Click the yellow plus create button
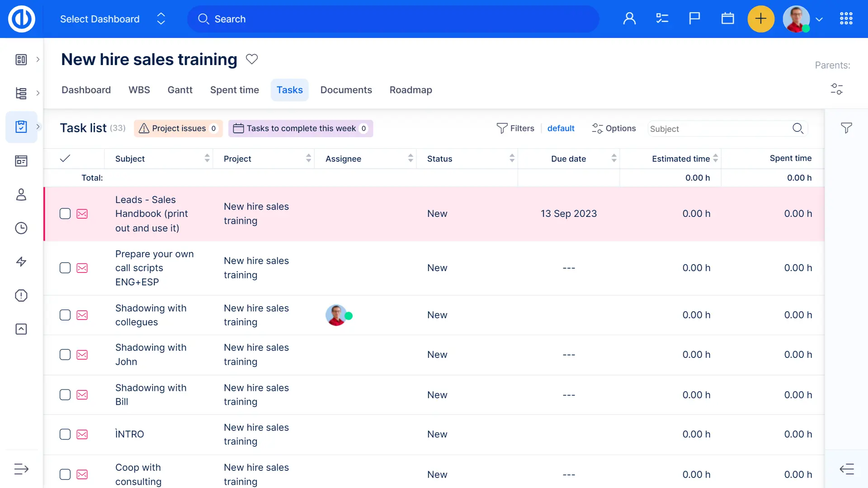868x488 pixels. 760,19
